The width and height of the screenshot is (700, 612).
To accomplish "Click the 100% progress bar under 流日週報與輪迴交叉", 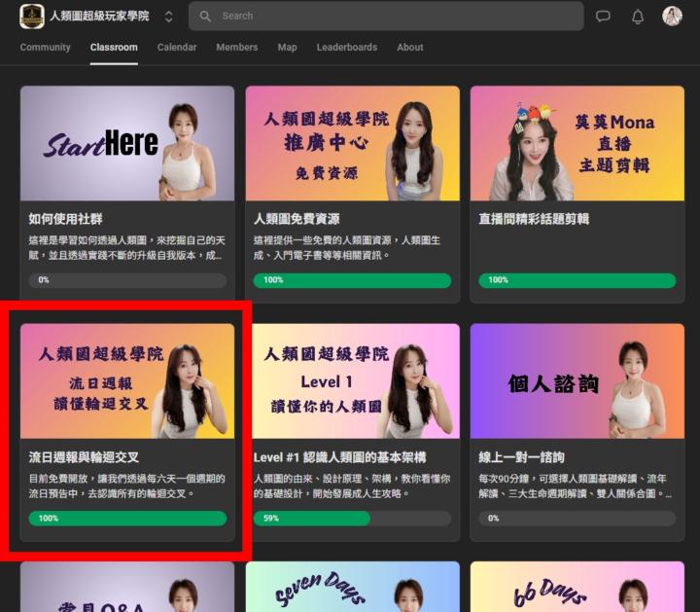I will 127,519.
